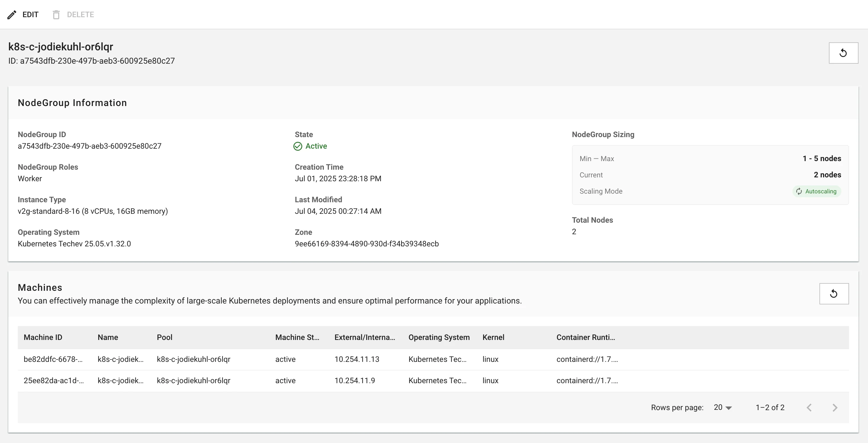Click the Worker role value
Image resolution: width=868 pixels, height=443 pixels.
(30, 179)
